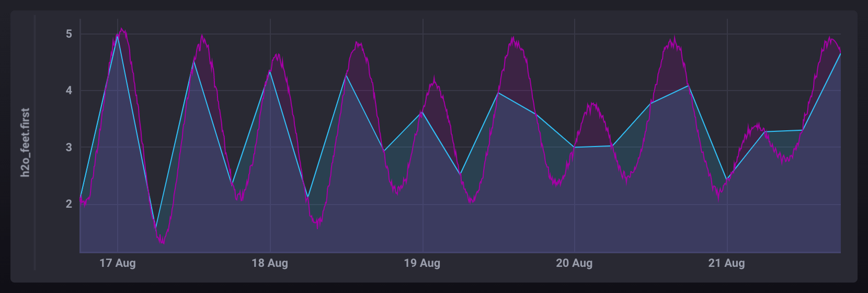Viewport: 868px width, 293px height.
Task: Click the y-axis tick label "4"
Action: pos(69,91)
